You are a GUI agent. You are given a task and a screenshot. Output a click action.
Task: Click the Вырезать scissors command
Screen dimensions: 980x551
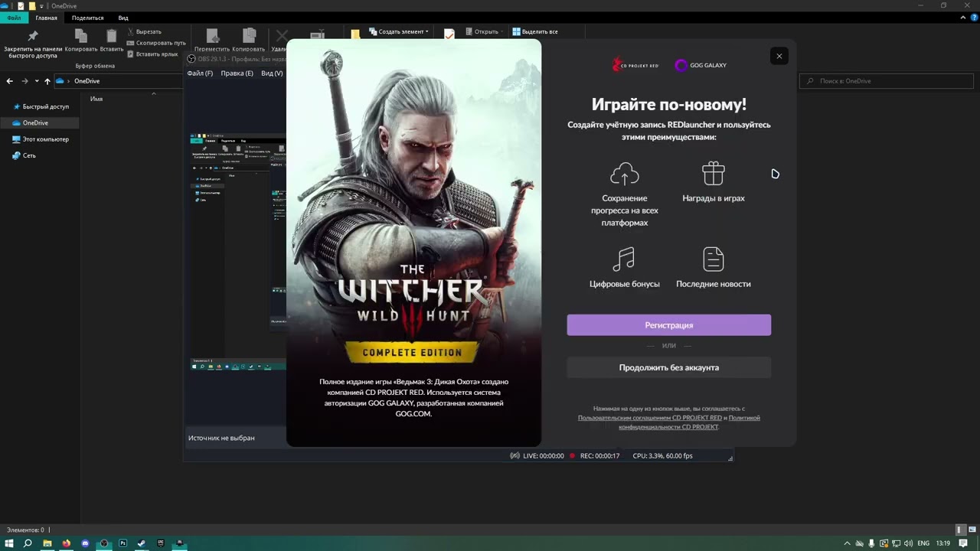(x=143, y=32)
